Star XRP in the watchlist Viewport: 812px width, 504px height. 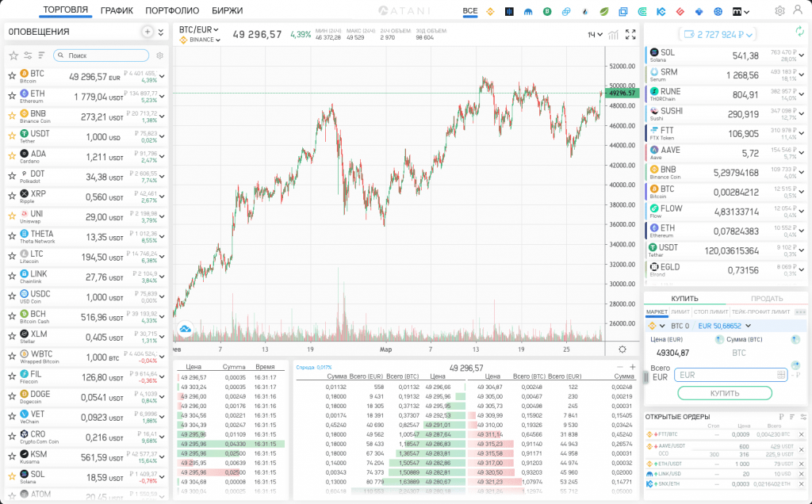[x=12, y=196]
